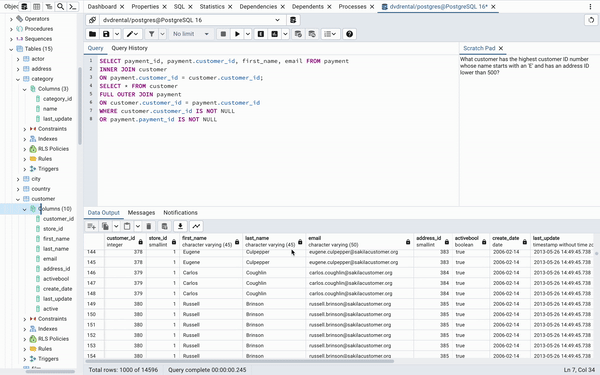Open the Messages tab
The height and width of the screenshot is (375, 600).
pos(141,213)
